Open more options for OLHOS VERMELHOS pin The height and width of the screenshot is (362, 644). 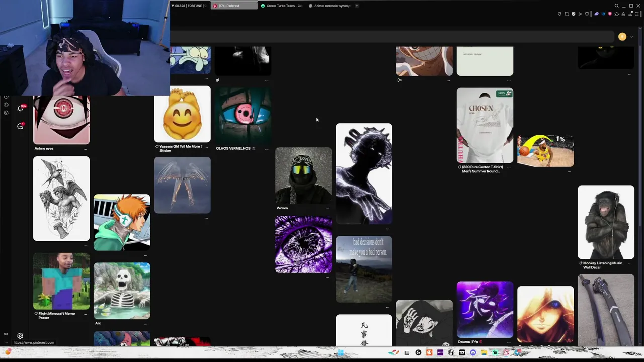(267, 149)
